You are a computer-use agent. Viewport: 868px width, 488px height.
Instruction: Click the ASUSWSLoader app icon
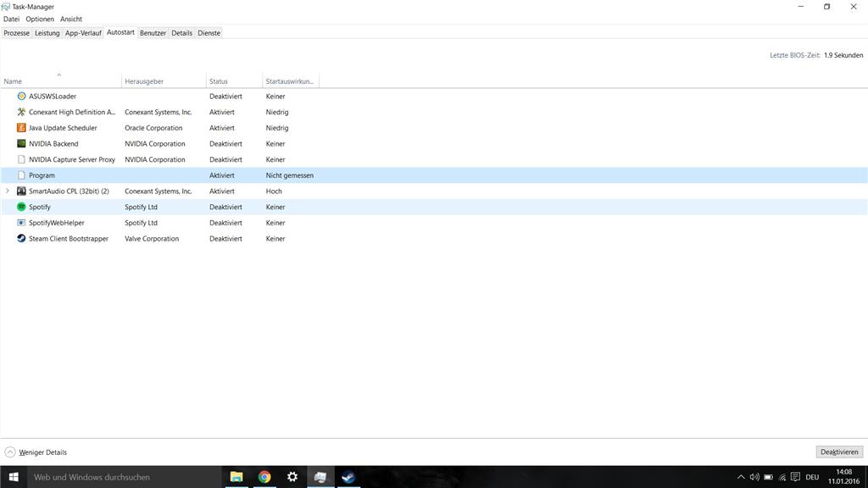[x=21, y=97]
